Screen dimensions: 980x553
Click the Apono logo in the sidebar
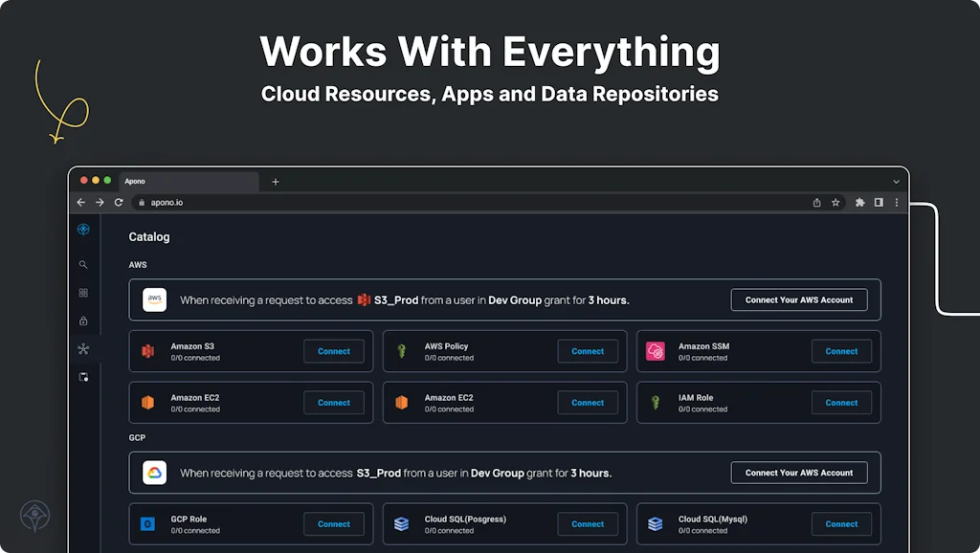(x=83, y=229)
